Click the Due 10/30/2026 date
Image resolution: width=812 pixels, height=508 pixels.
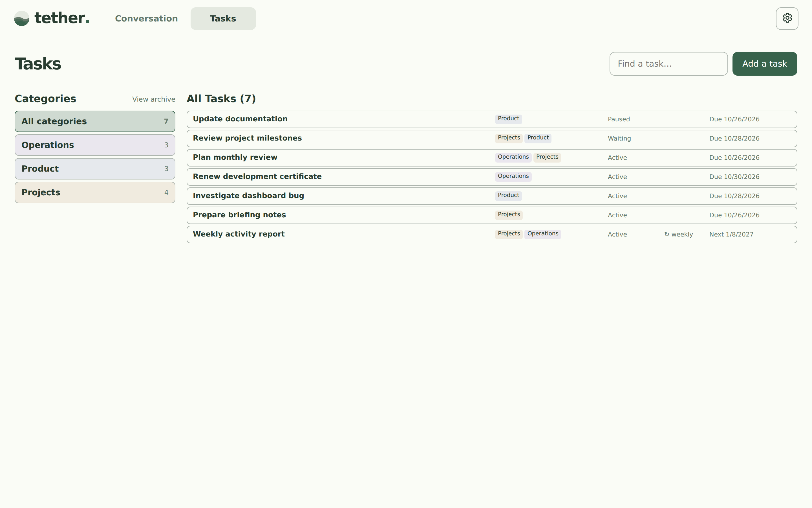click(x=734, y=177)
